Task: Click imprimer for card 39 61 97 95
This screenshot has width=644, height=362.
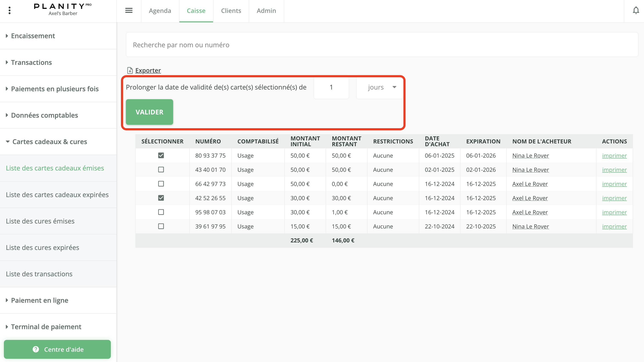Action: pyautogui.click(x=614, y=226)
